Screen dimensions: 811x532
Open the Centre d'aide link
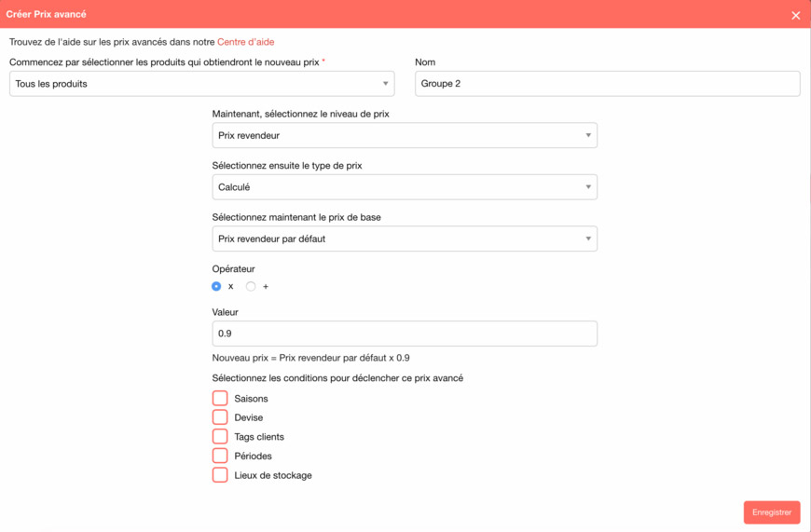245,42
